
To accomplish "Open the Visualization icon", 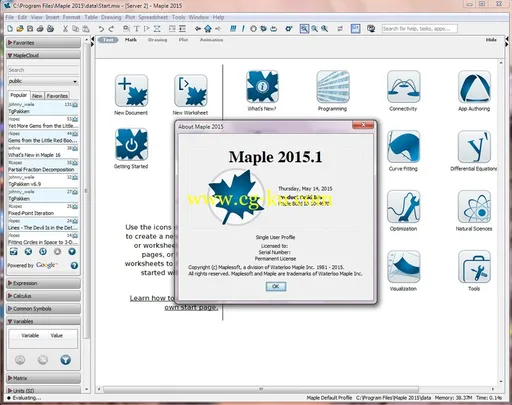I will [403, 267].
